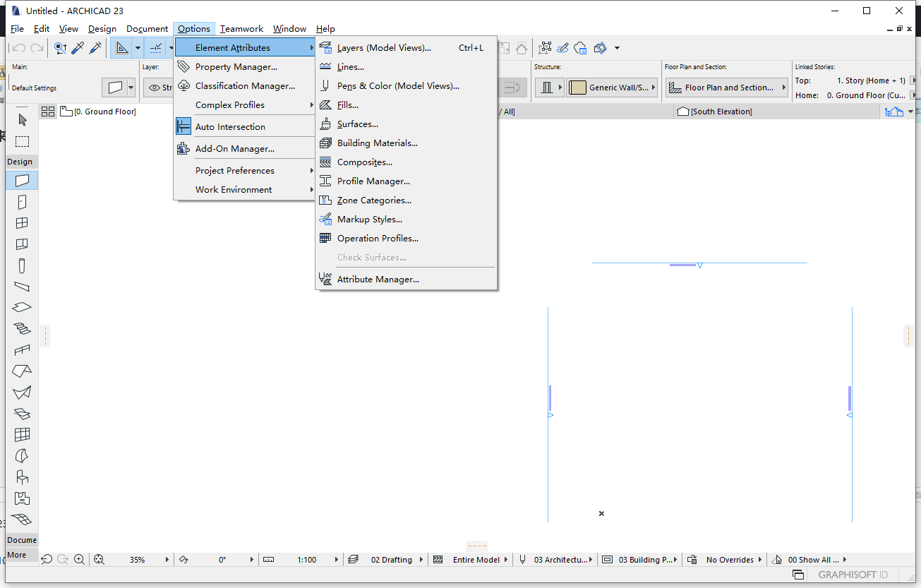
Task: Open the Teamwork menu
Action: tap(241, 29)
